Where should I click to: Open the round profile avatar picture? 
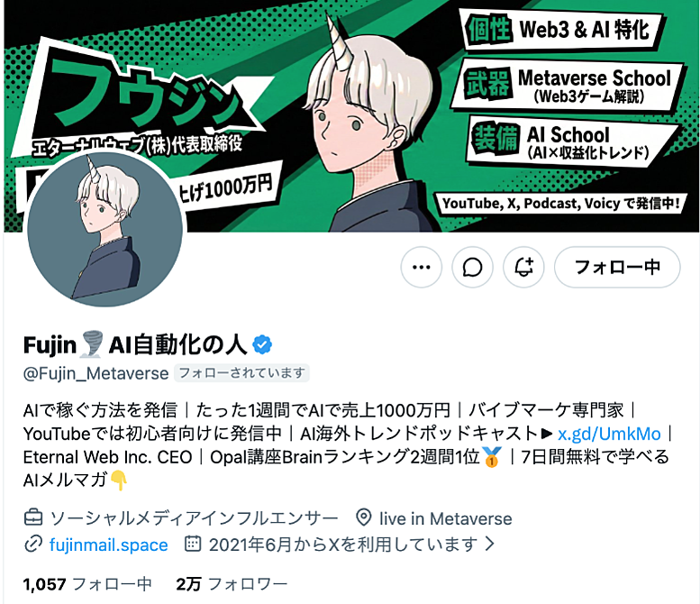pos(105,229)
